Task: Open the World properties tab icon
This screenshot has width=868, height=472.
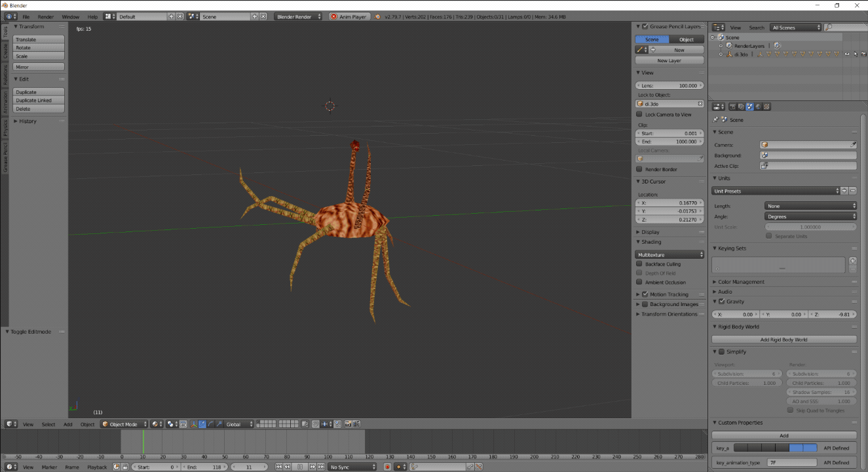Action: (x=758, y=107)
